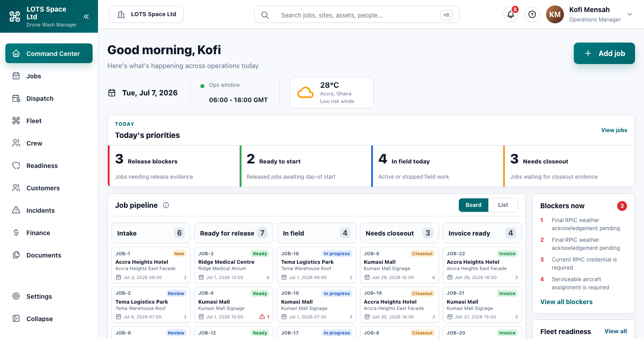The width and height of the screenshot is (644, 339).
Task: Click the Documents icon in sidebar
Action: click(x=16, y=255)
